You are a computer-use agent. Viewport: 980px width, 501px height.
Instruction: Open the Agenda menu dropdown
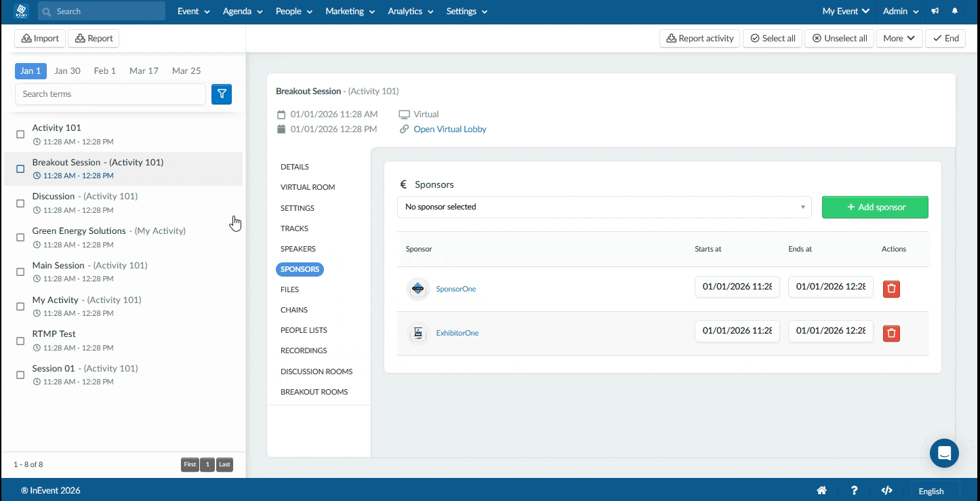(x=243, y=12)
